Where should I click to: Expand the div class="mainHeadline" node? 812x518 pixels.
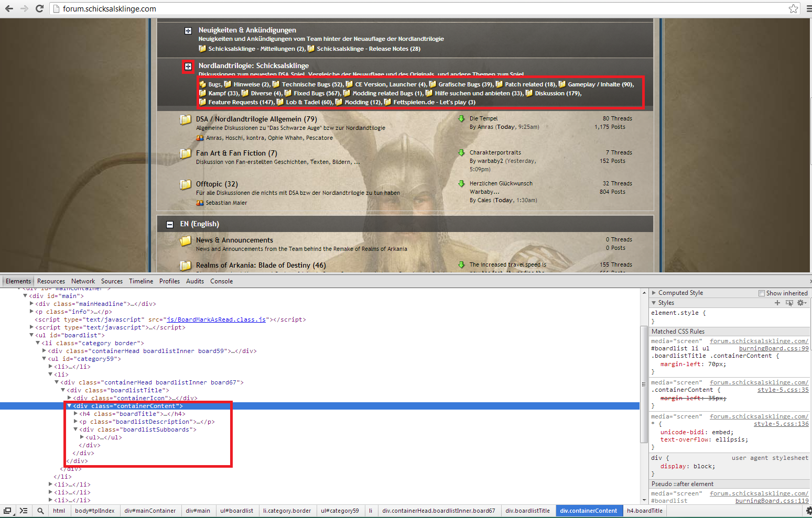pyautogui.click(x=31, y=304)
